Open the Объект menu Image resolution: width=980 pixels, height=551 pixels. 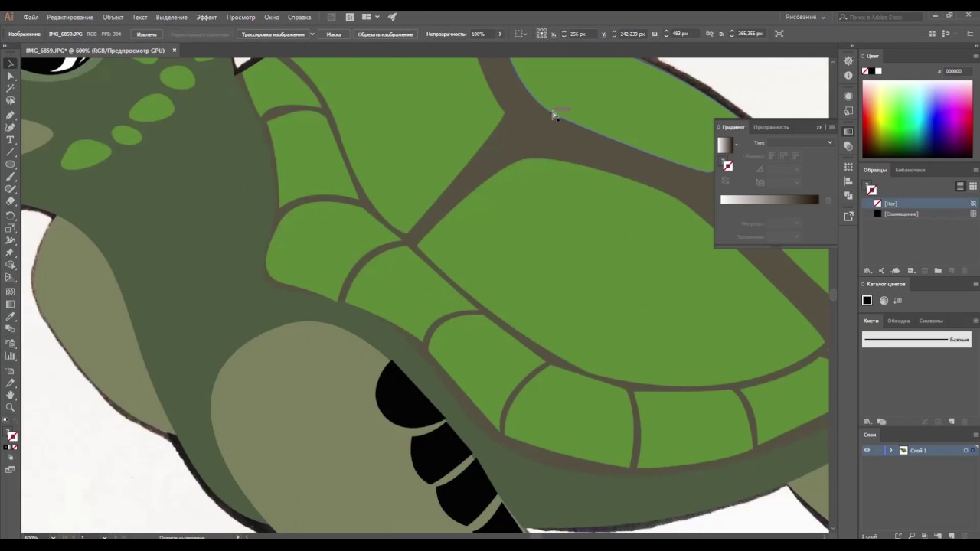(113, 17)
